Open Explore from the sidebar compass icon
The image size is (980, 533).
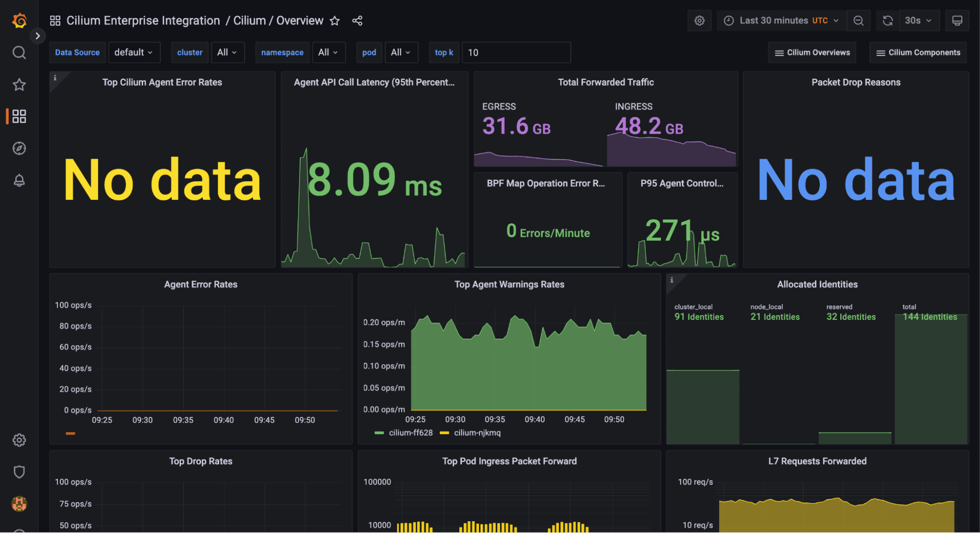tap(19, 148)
